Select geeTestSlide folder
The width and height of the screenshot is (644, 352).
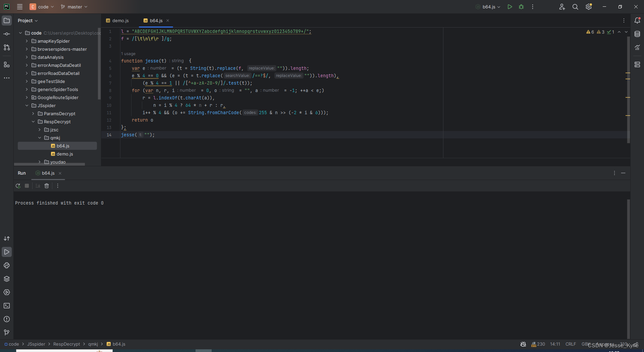point(51,81)
